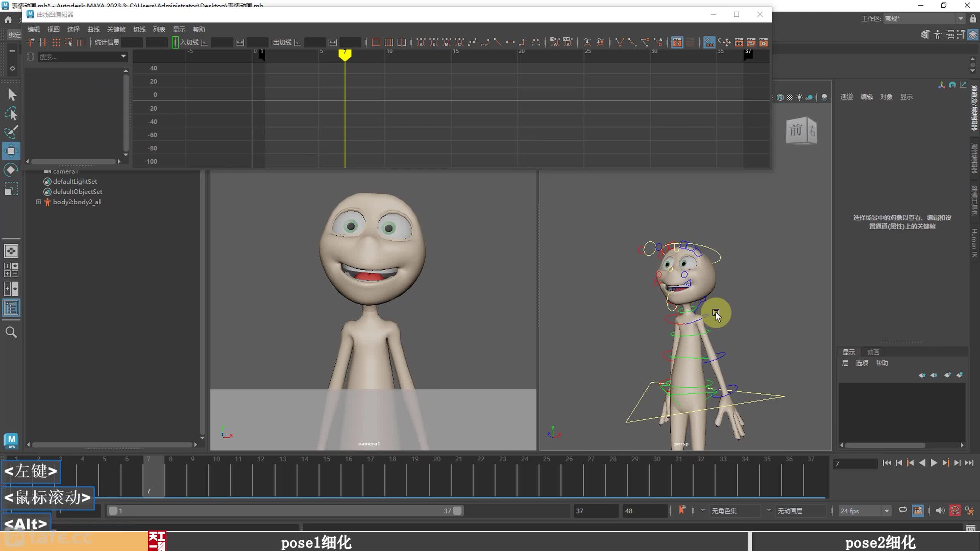Click the Frame Playback Range icon
This screenshot has width=980, height=551.
(389, 42)
